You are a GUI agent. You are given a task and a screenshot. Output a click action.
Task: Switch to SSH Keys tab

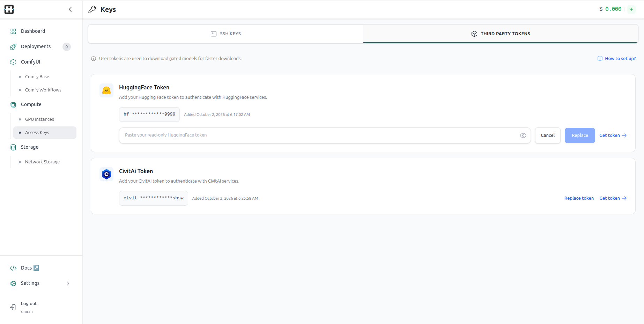(x=225, y=34)
